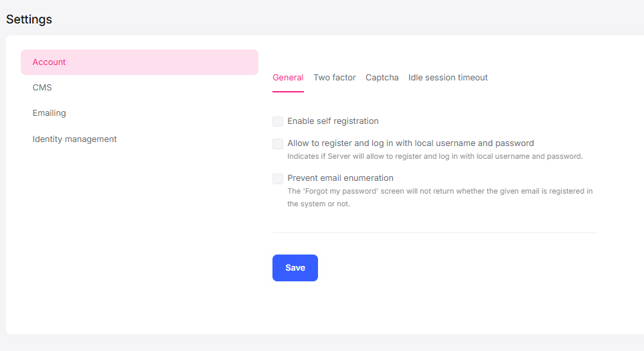644x351 pixels.
Task: Tick the local username and password checkbox
Action: pos(278,144)
